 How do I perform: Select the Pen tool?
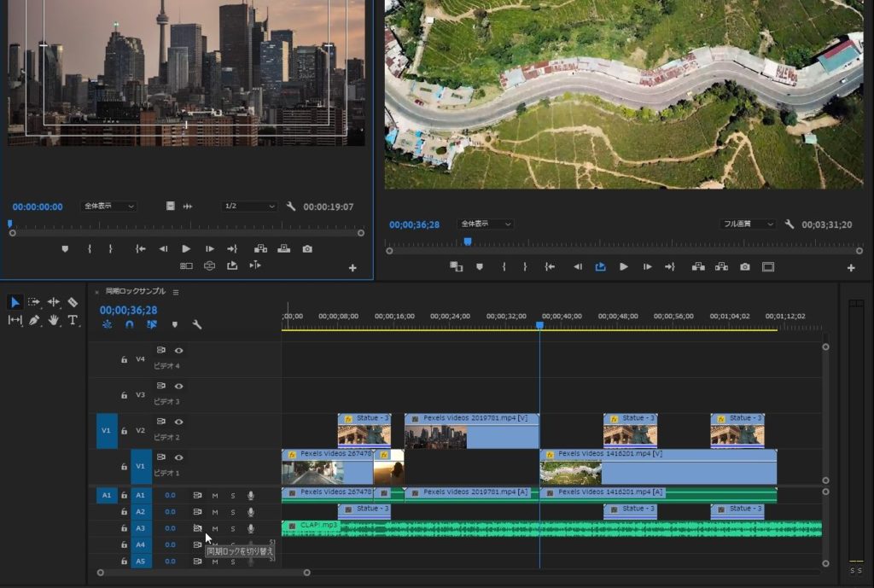pyautogui.click(x=34, y=320)
